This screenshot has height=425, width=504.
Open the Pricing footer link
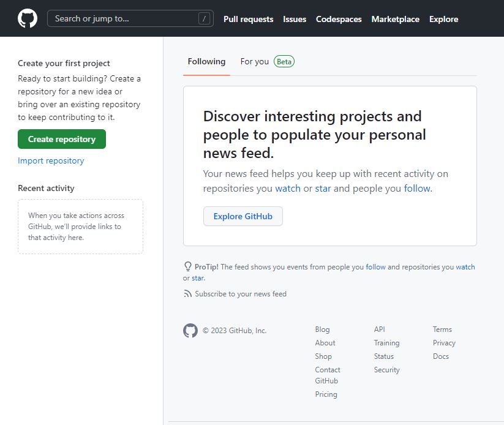(x=326, y=394)
